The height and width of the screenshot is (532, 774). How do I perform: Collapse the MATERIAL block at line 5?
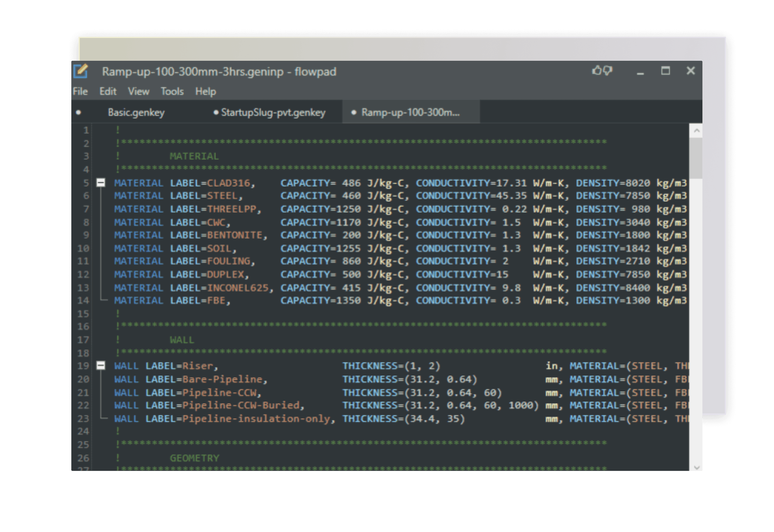(x=101, y=183)
